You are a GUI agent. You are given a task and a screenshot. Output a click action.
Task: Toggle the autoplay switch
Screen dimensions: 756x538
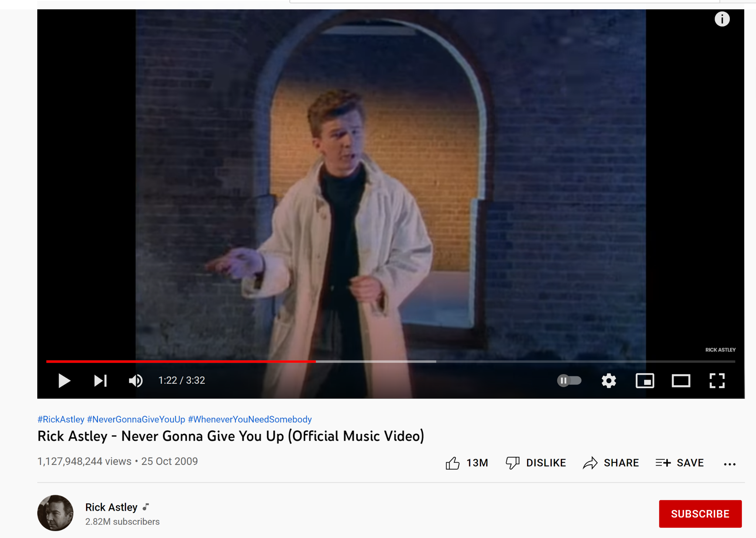[x=569, y=380]
